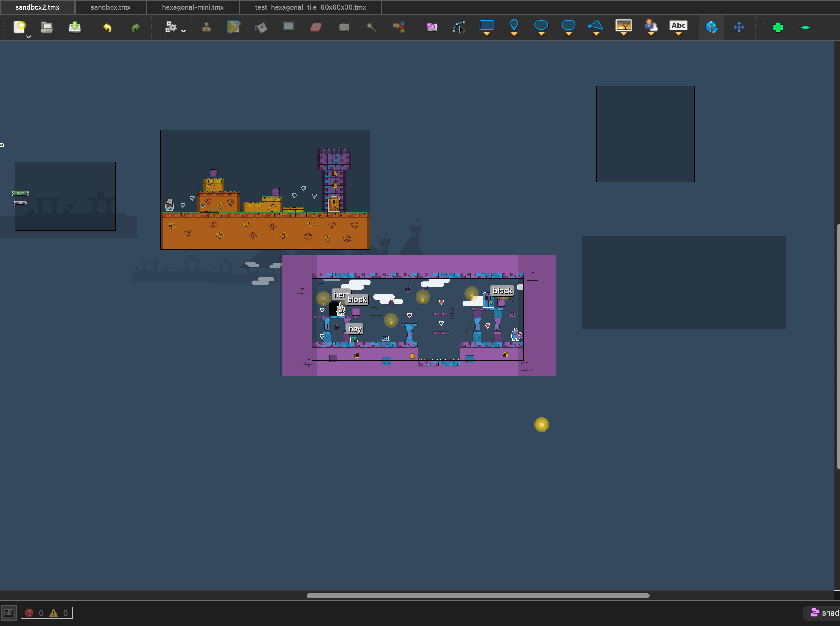Click the vertical scrollbar thumb
The image size is (840, 626).
(x=838, y=346)
